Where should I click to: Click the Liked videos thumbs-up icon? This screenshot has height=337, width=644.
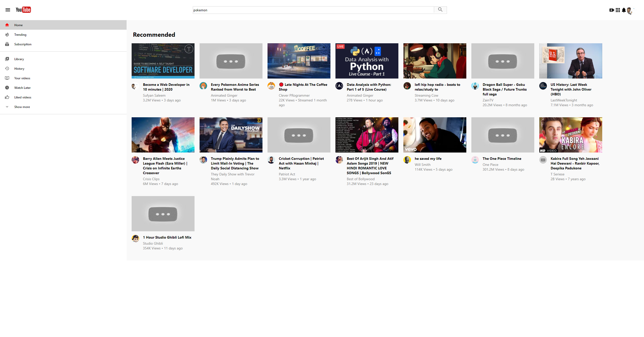tap(7, 97)
